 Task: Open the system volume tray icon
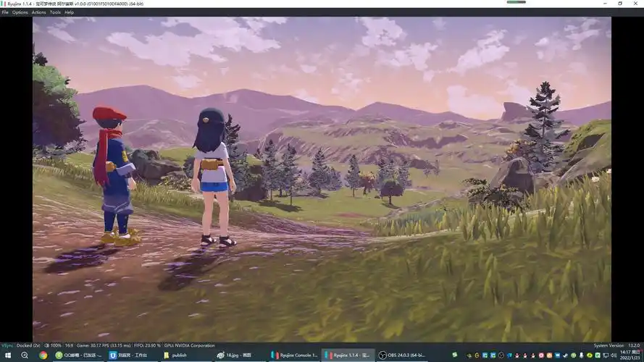click(x=614, y=355)
